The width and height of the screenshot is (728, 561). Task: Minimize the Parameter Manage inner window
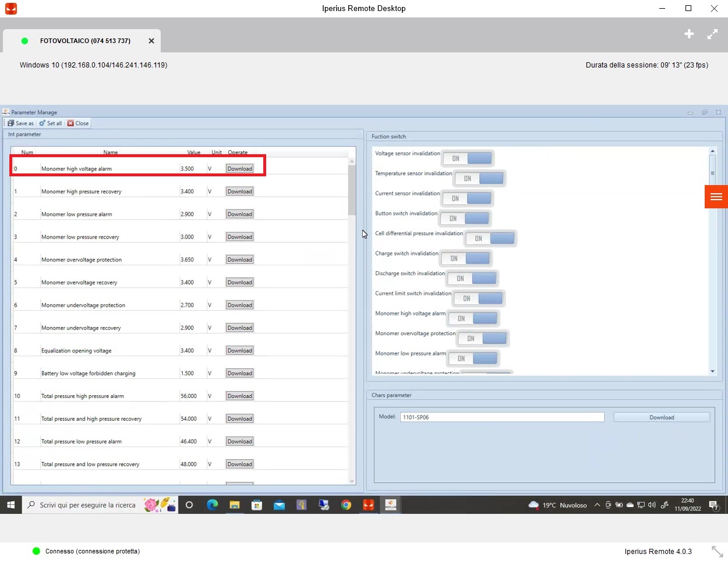(x=690, y=112)
